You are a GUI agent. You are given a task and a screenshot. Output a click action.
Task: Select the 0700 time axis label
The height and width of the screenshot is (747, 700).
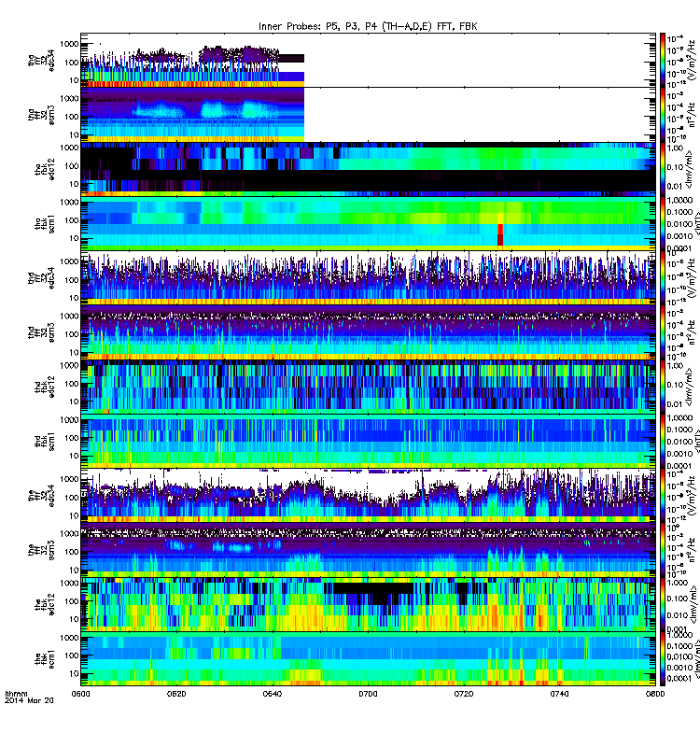(368, 694)
